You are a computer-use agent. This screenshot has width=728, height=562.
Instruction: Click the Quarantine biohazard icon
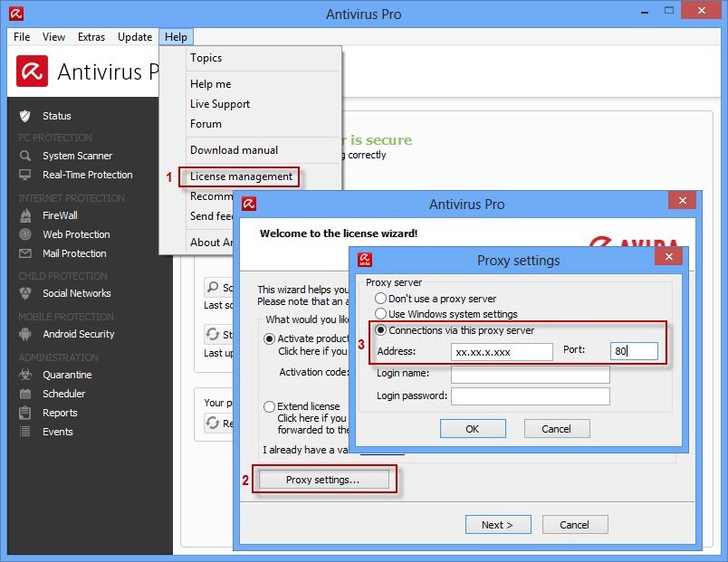coord(25,375)
